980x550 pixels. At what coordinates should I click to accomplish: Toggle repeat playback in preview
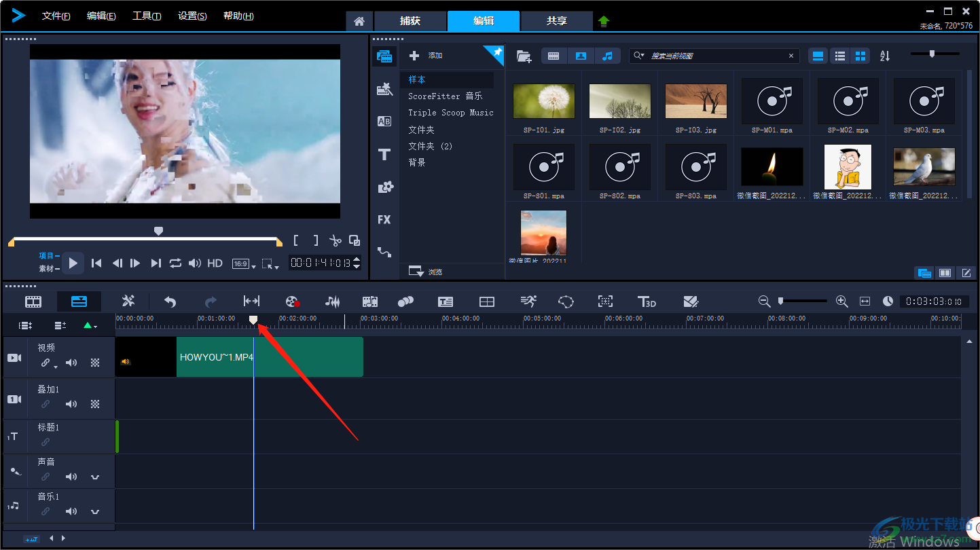(x=175, y=263)
